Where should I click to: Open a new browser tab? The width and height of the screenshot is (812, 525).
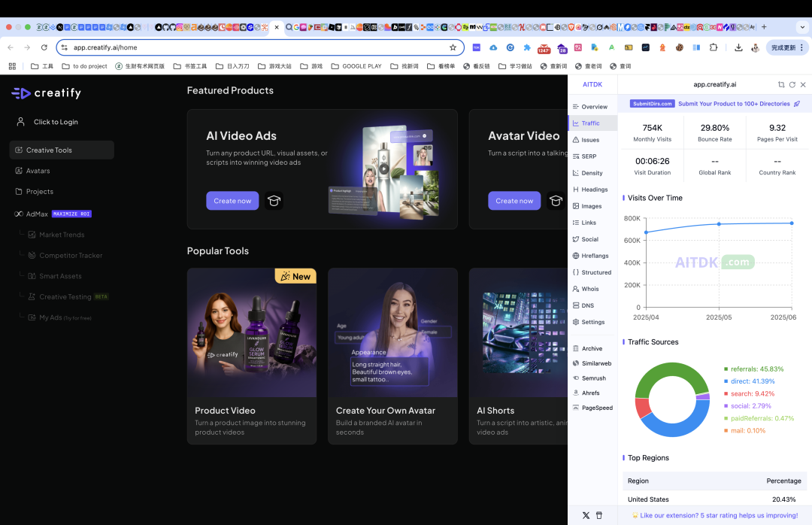[764, 27]
